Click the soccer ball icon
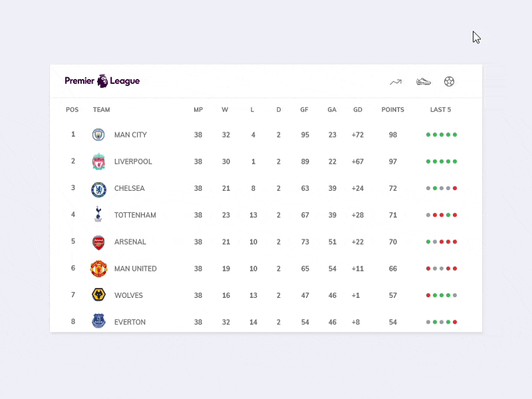This screenshot has height=399, width=532. tap(451, 80)
